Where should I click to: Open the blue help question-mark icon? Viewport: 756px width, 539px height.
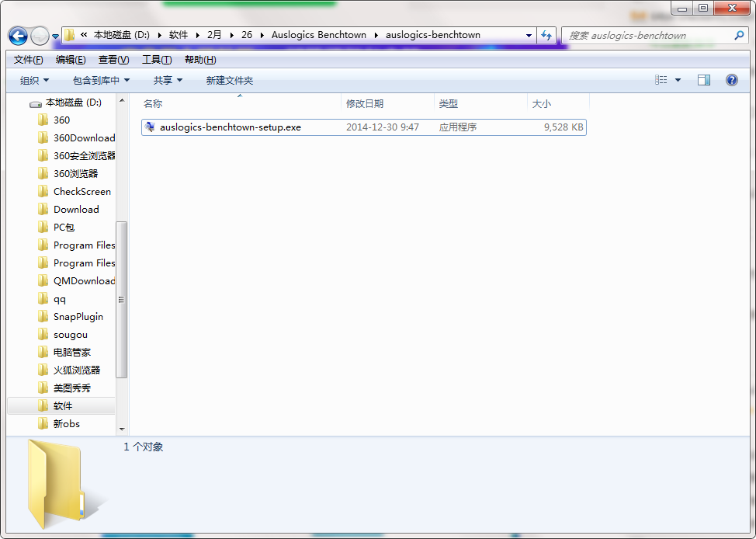[x=731, y=80]
